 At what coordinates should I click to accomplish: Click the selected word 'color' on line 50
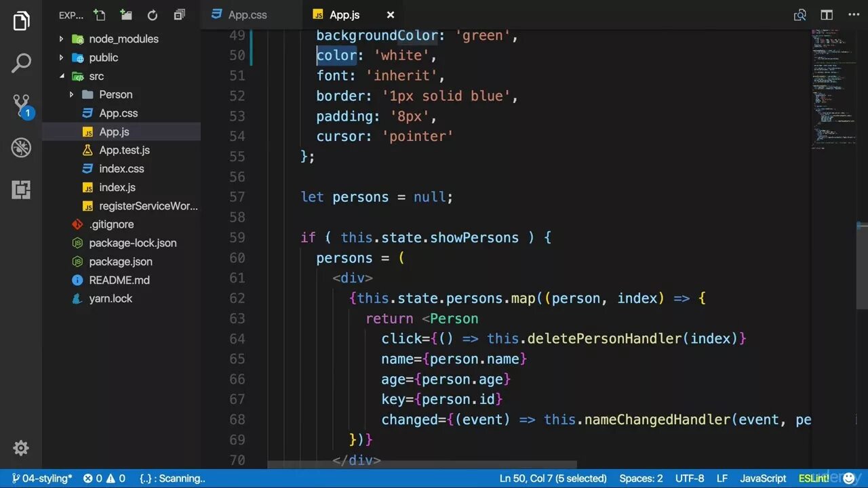pyautogui.click(x=336, y=56)
